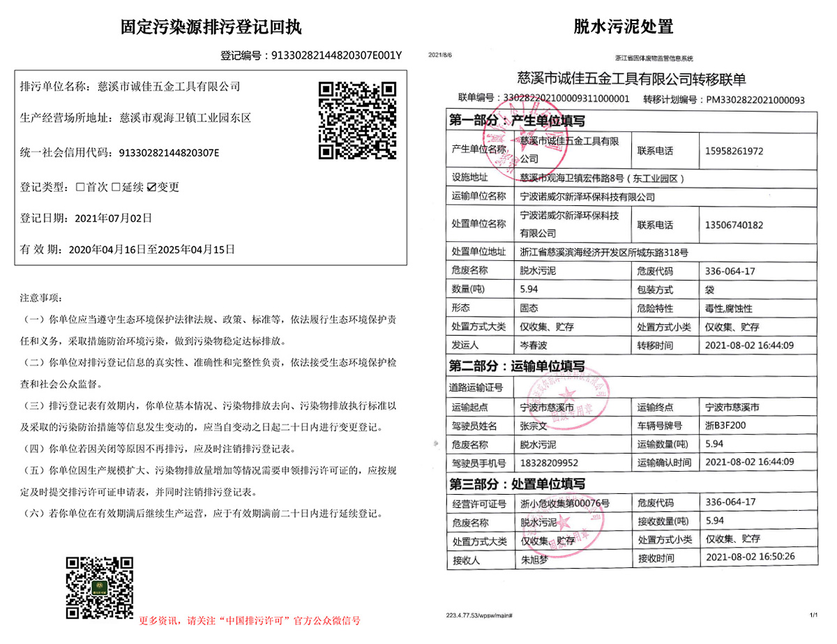Click driver name 张宗文

click(535, 425)
